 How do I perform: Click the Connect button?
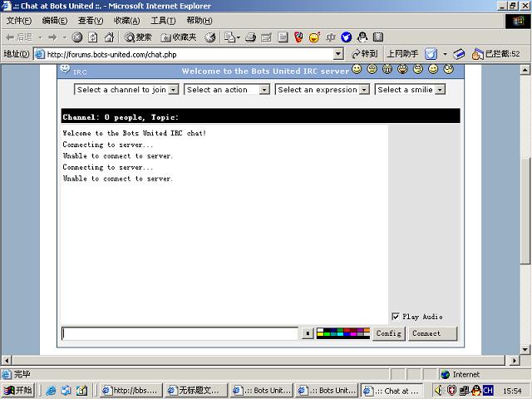(x=432, y=333)
